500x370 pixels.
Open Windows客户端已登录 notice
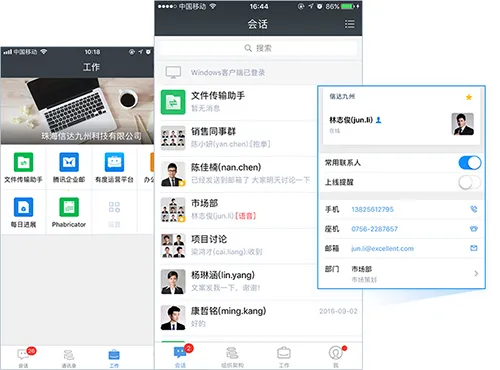point(258,72)
